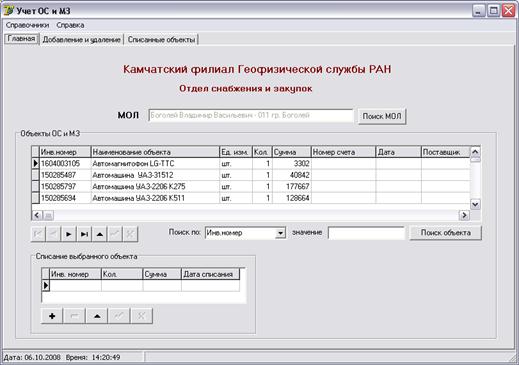Screen dimensions: 519x365
Task: Switch to Добавление и удаление tab
Action: (81, 40)
